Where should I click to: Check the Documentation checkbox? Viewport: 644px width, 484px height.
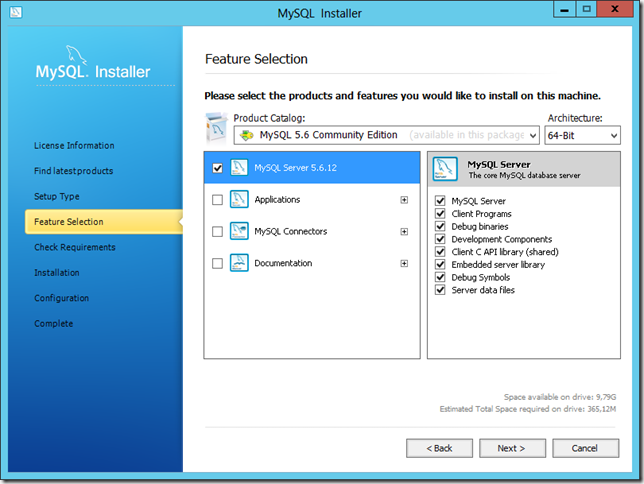pyautogui.click(x=217, y=263)
